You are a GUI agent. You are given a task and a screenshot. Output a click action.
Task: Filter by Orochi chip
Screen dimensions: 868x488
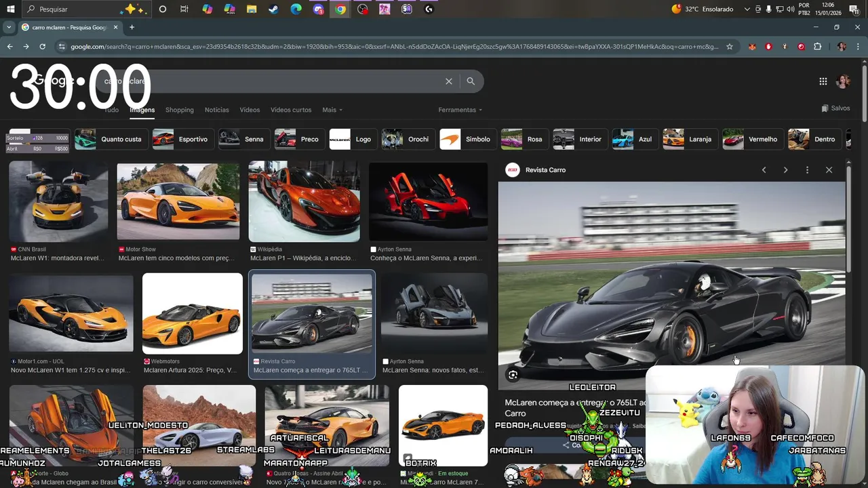[408, 139]
